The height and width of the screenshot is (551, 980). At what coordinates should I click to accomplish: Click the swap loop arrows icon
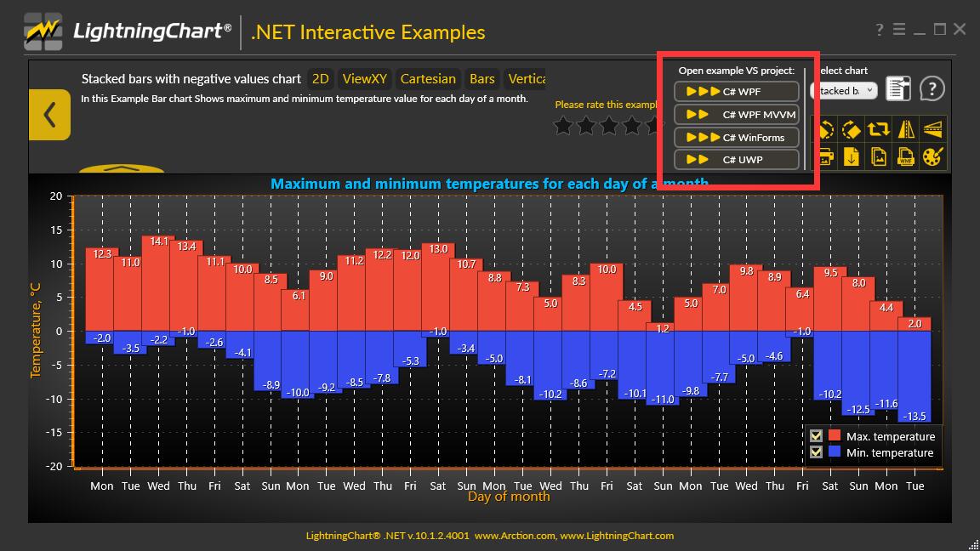click(x=878, y=129)
